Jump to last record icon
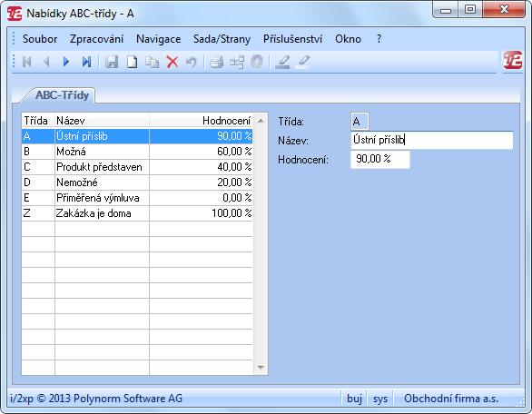This screenshot has height=414, width=532. 86,62
